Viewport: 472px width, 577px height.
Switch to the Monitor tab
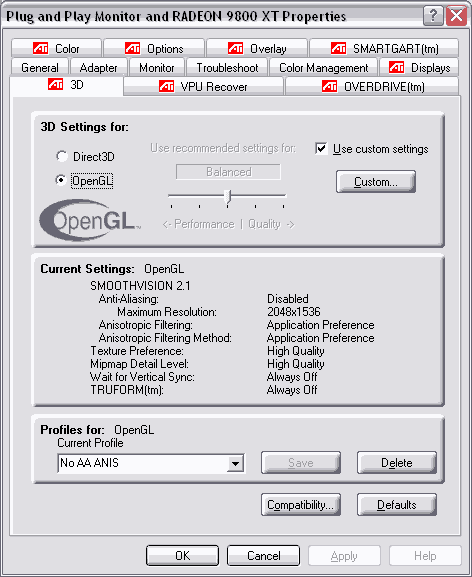tap(157, 68)
